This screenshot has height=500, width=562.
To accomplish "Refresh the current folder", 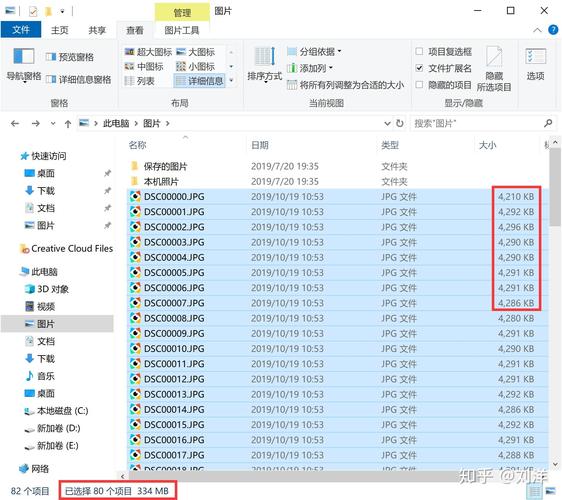I will 399,124.
